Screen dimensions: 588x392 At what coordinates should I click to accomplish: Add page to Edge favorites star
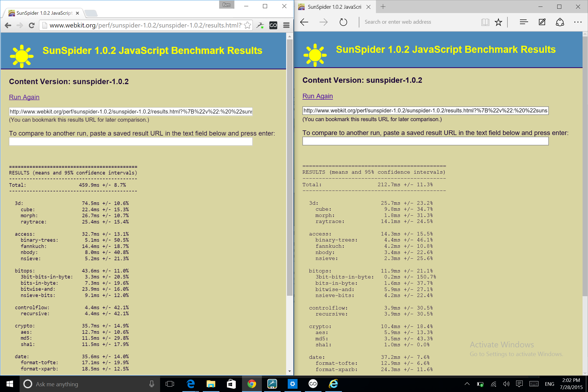tap(498, 22)
